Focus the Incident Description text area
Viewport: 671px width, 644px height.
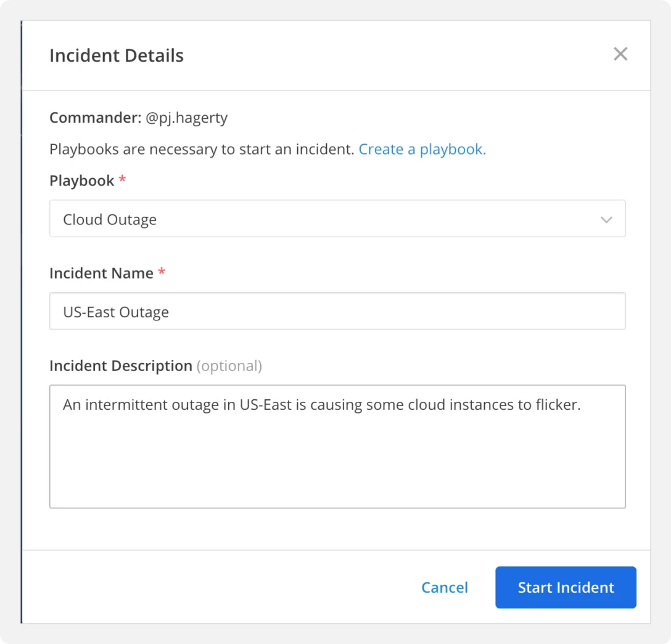tap(337, 446)
